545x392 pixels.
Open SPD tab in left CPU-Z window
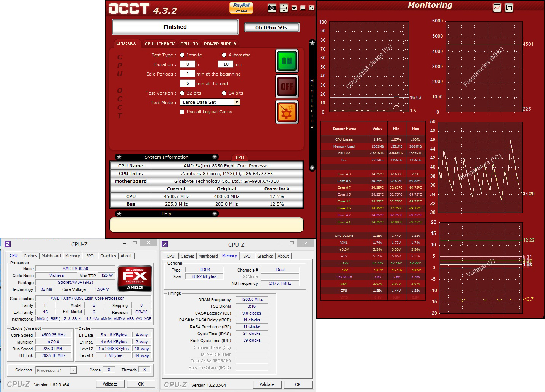(x=90, y=256)
